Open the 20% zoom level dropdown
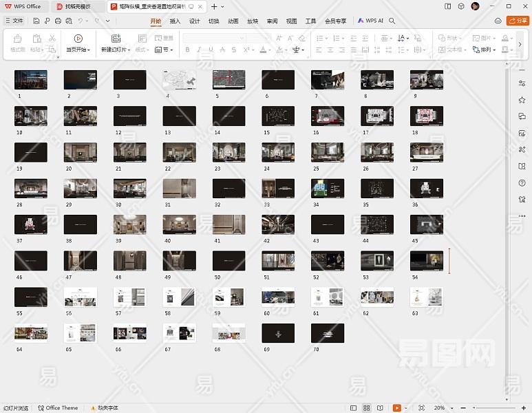The image size is (532, 413). 440,407
